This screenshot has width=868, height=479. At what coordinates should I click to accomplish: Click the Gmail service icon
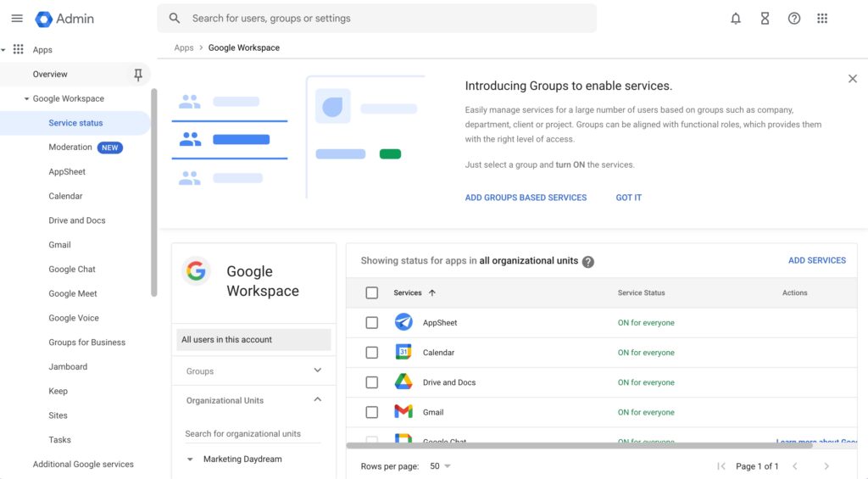point(403,411)
